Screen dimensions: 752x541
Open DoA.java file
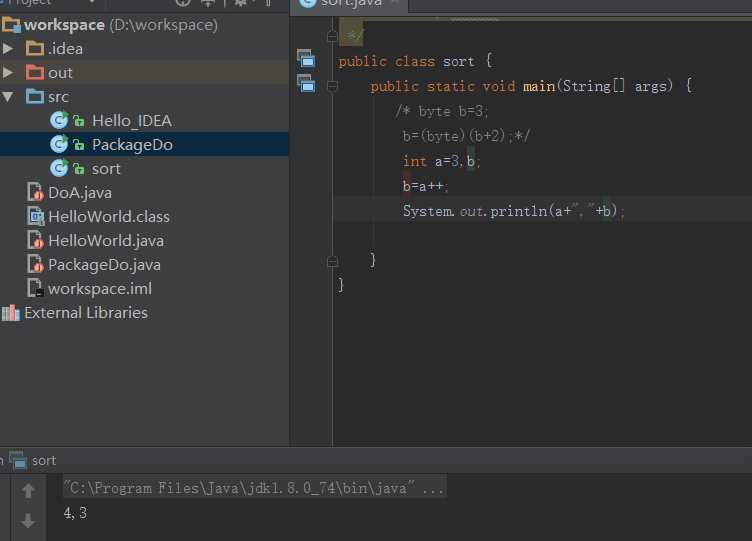tap(80, 193)
